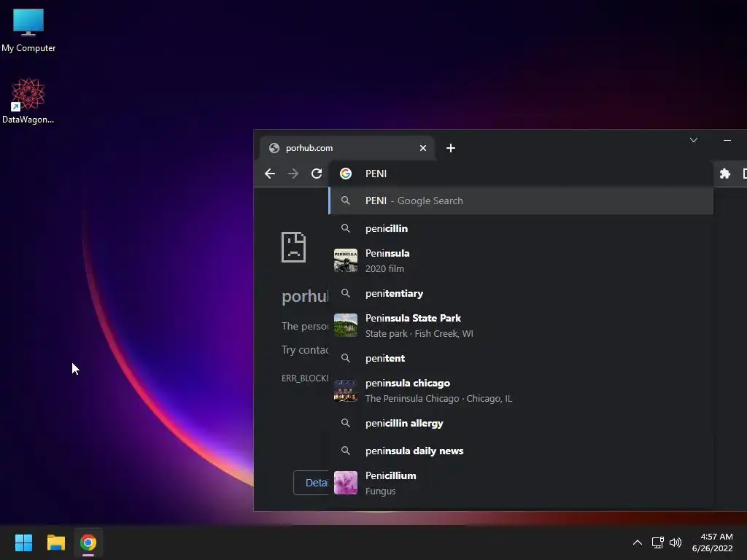The width and height of the screenshot is (747, 560).
Task: Select the 'Peninsula 2020 film' suggestion
Action: (x=521, y=261)
